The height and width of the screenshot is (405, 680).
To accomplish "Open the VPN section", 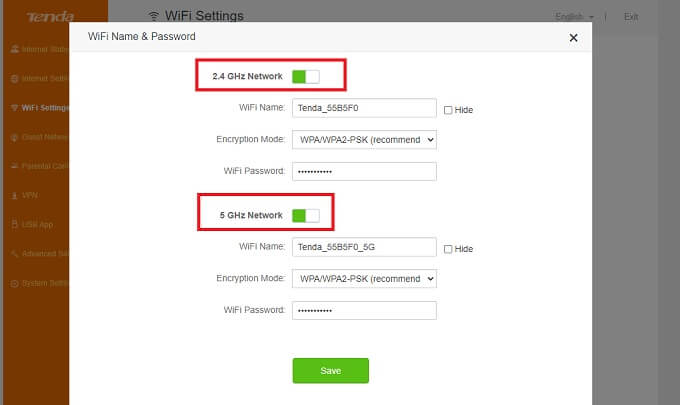I will pos(30,195).
